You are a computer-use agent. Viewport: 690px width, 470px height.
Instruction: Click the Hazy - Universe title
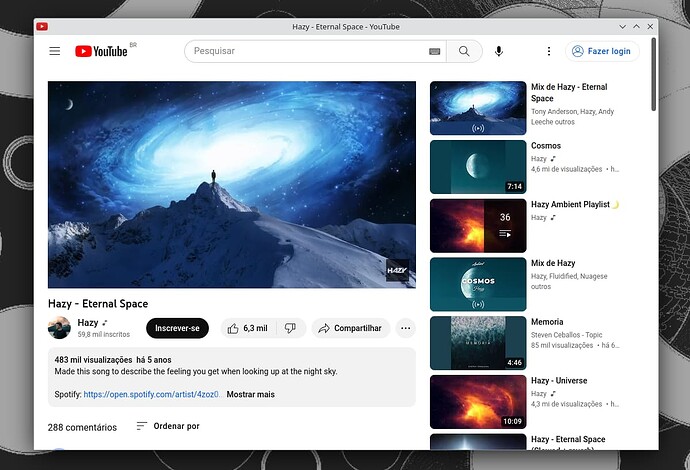click(x=559, y=381)
